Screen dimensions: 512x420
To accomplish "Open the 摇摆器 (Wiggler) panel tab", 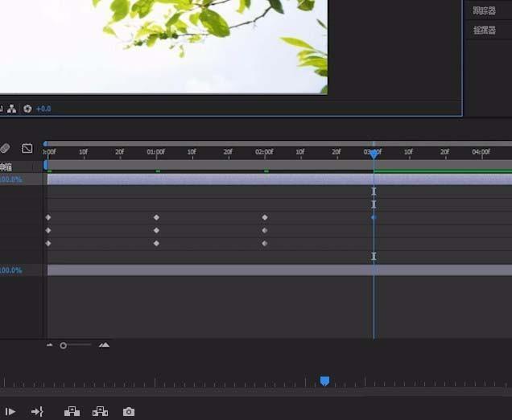I will [x=485, y=31].
